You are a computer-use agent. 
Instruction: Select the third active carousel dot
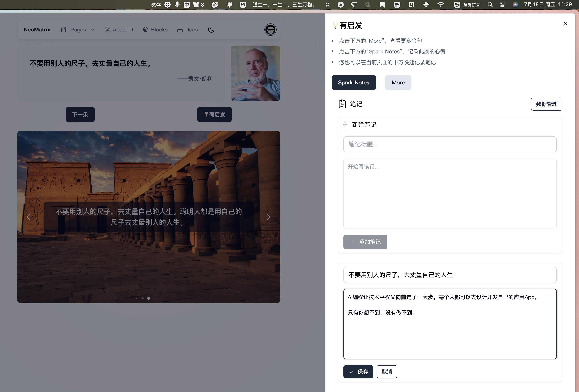tap(149, 298)
